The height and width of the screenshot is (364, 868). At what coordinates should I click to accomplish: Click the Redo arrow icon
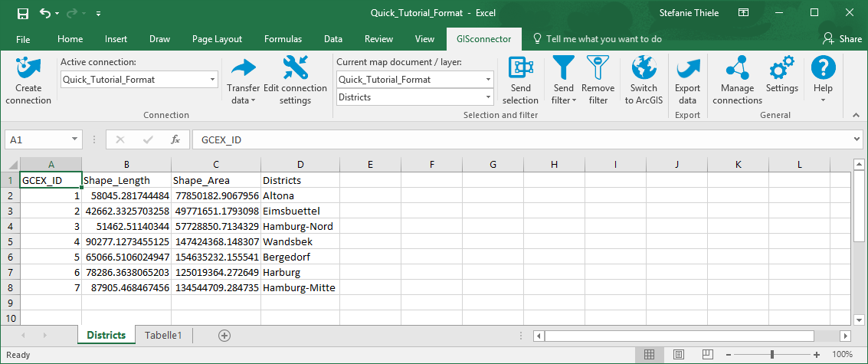tap(74, 12)
